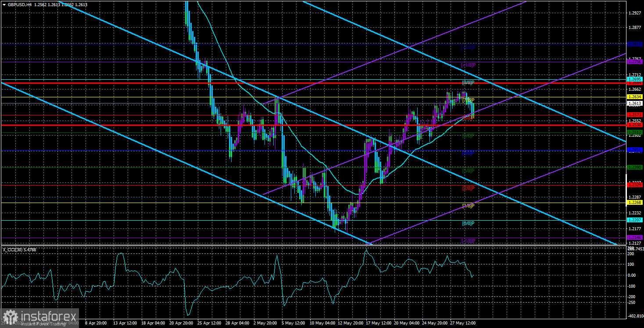Viewport: 644px width, 328px height.
Task: Select the GBPUSD,H4 chart title text
Action: coord(20,4)
